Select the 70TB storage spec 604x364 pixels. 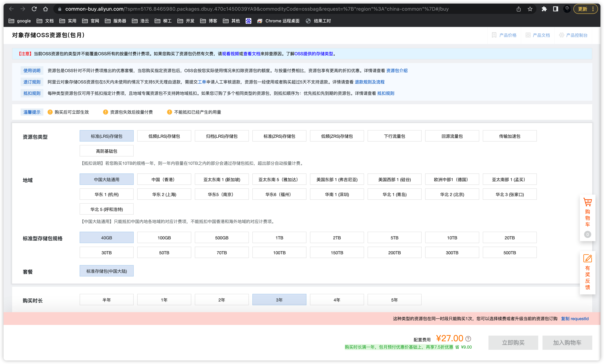point(222,253)
